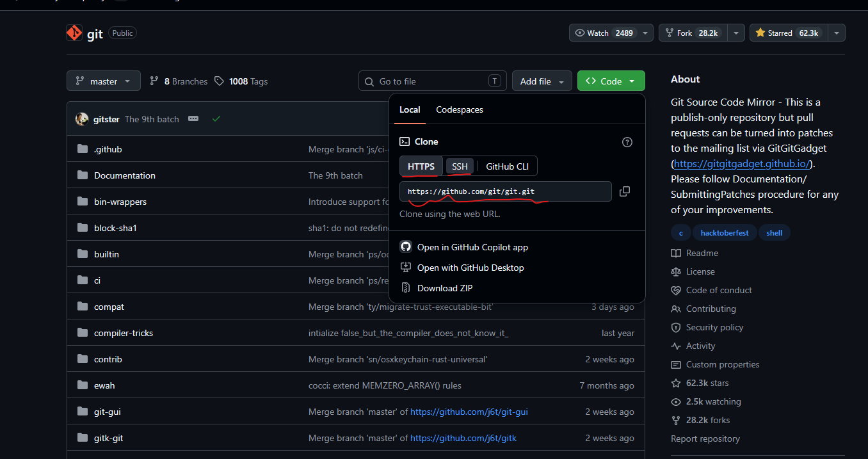Screen dimensions: 868x459
Task: Click the Documentation folder icon
Action: pyautogui.click(x=83, y=175)
